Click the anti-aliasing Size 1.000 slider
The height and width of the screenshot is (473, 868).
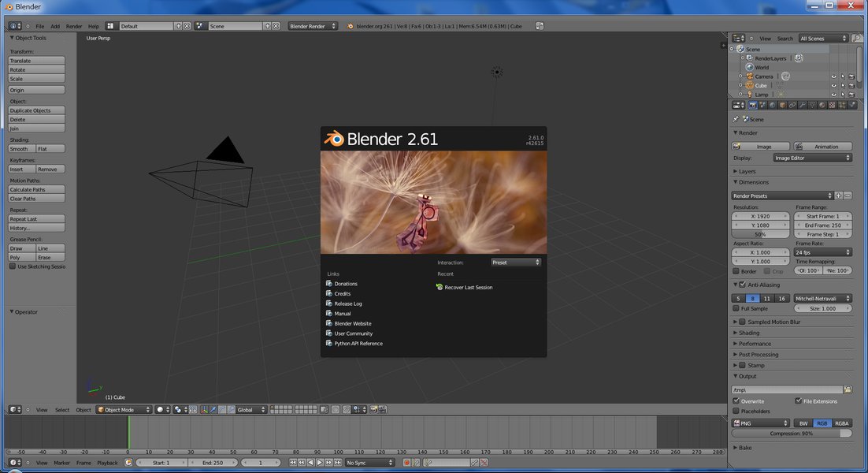click(x=823, y=308)
